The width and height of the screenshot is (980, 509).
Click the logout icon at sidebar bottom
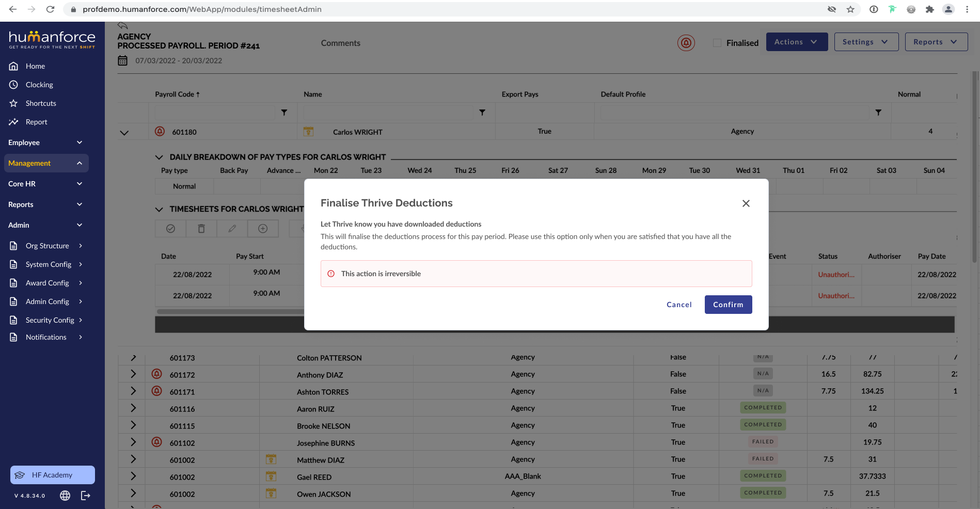click(x=86, y=496)
